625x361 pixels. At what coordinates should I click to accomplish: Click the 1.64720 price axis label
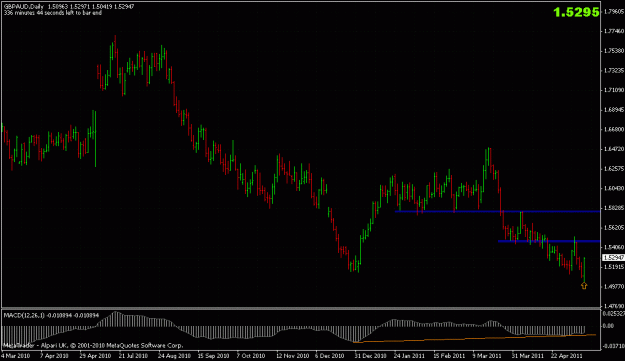613,149
